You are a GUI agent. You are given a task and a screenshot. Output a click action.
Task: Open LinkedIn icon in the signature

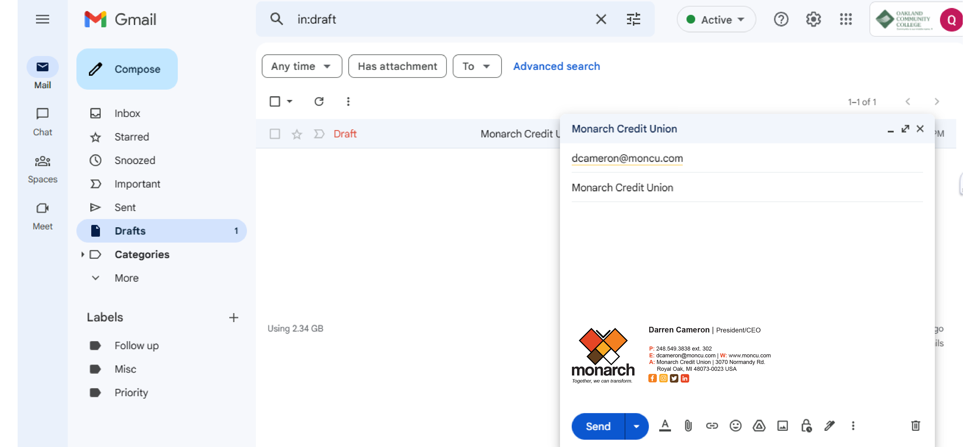coord(685,379)
